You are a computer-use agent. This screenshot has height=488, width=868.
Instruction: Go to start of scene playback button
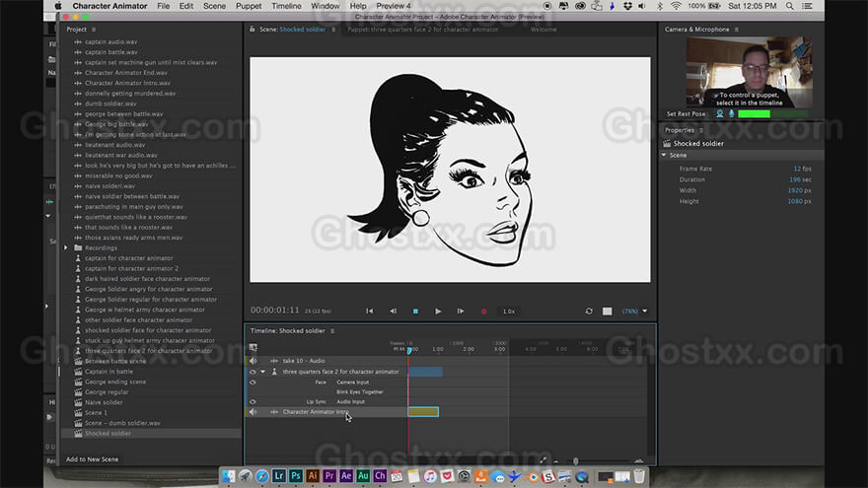[x=369, y=311]
